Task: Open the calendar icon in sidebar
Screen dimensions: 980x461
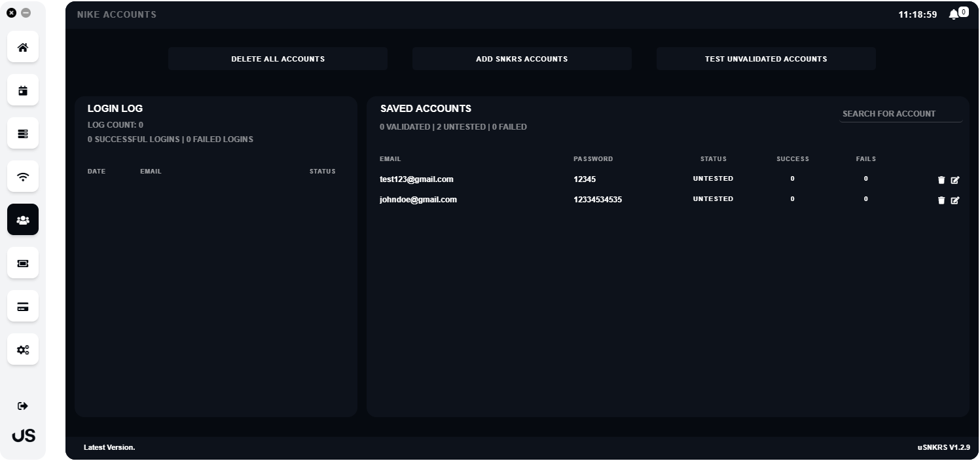Action: pos(23,90)
